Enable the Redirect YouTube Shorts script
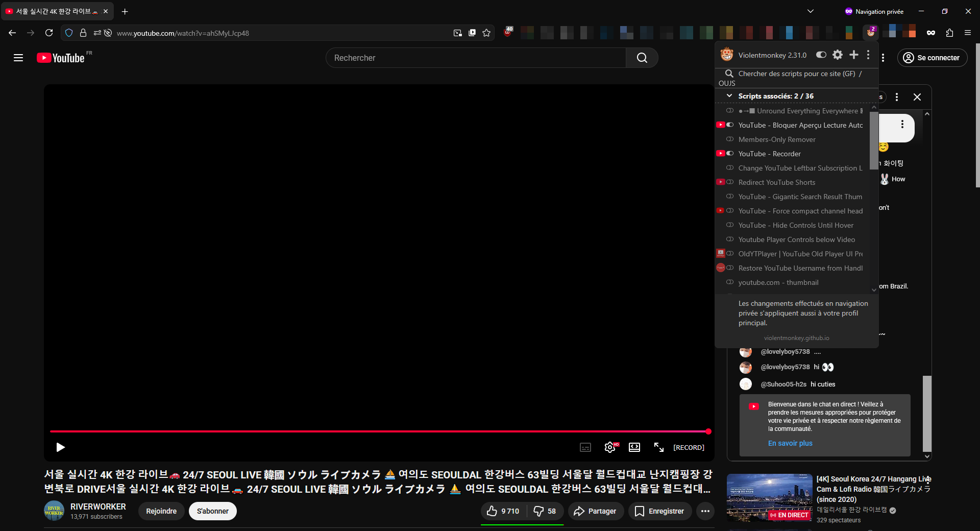980x531 pixels. (730, 182)
